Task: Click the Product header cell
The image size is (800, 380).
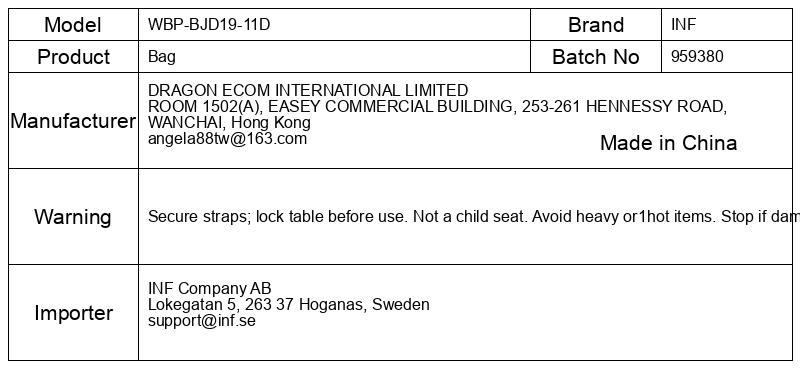Action: point(73,57)
